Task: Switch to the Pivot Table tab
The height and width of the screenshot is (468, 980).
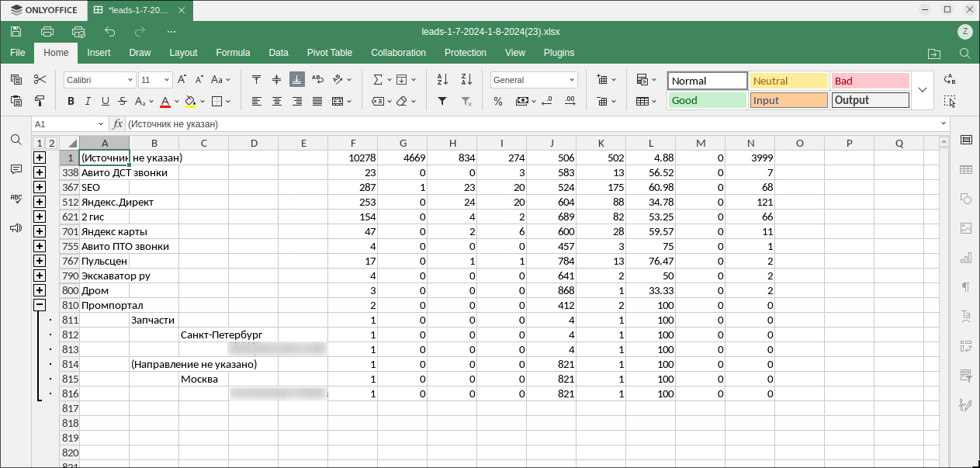Action: [330, 53]
